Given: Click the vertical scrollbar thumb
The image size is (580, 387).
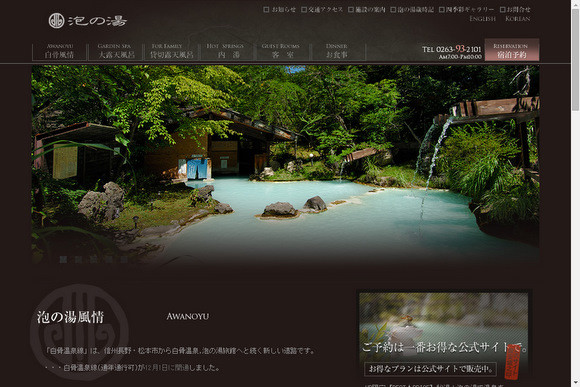Looking at the screenshot, I should pyautogui.click(x=575, y=59).
